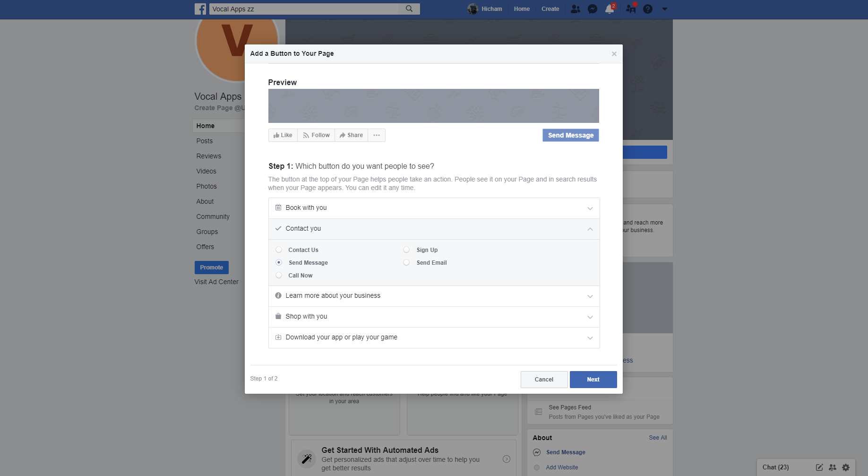Expand Download your app or play your game
This screenshot has width=868, height=476.
coord(434,338)
